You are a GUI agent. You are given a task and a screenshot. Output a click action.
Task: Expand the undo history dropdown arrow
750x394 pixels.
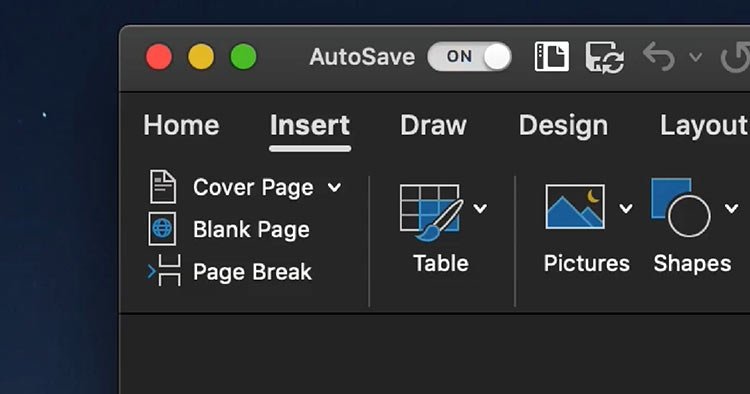(696, 57)
